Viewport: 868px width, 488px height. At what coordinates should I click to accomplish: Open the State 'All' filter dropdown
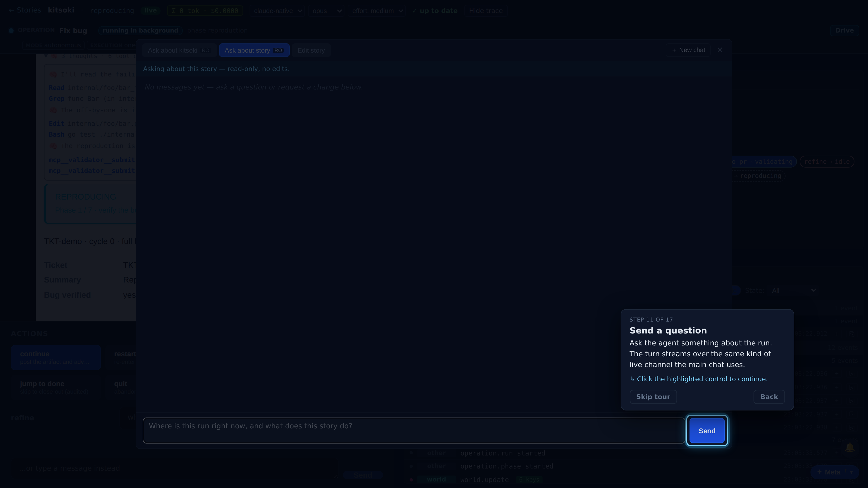coord(793,290)
